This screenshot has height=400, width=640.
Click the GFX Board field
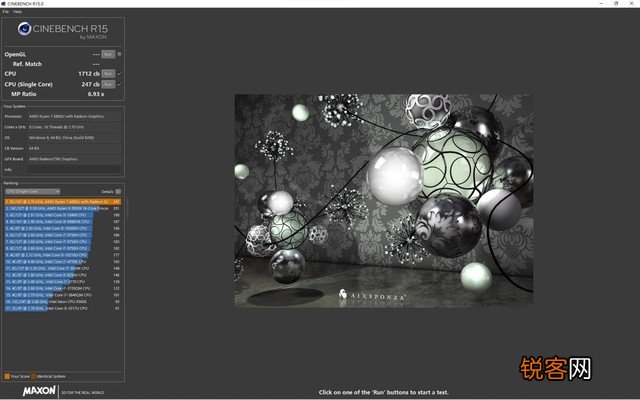74,159
